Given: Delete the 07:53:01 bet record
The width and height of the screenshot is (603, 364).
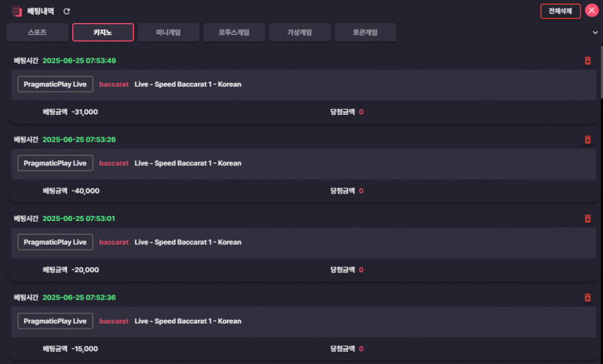Looking at the screenshot, I should point(587,219).
